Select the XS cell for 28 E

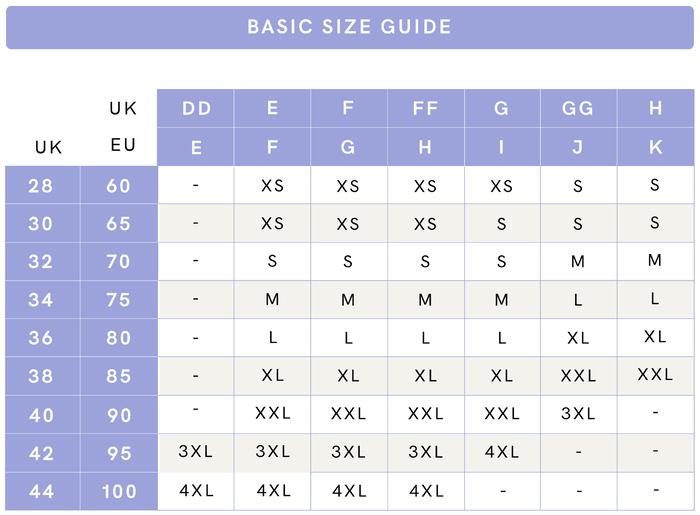tap(272, 186)
